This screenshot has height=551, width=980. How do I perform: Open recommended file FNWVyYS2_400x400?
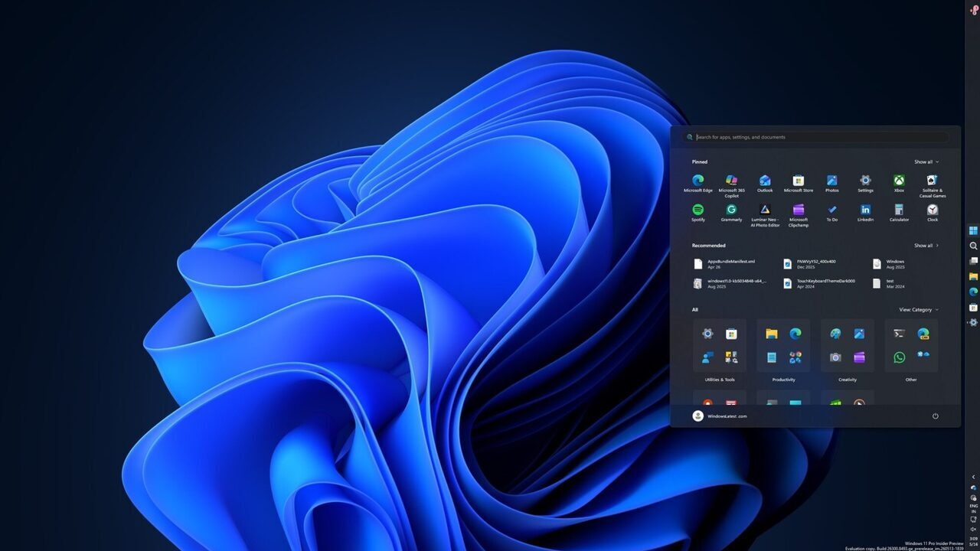pyautogui.click(x=810, y=264)
